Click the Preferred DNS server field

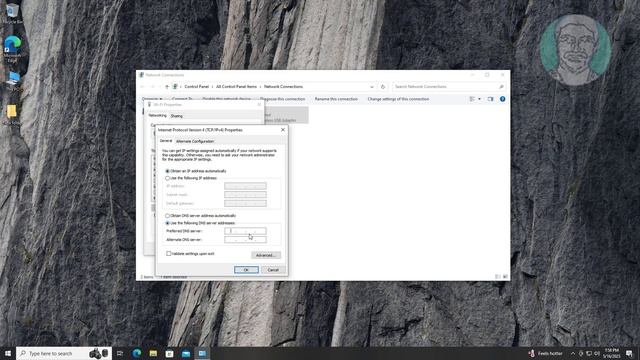pos(245,231)
